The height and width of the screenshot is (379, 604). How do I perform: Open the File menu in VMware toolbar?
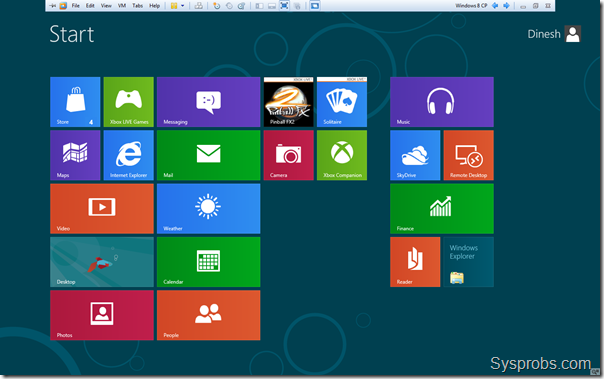click(76, 6)
